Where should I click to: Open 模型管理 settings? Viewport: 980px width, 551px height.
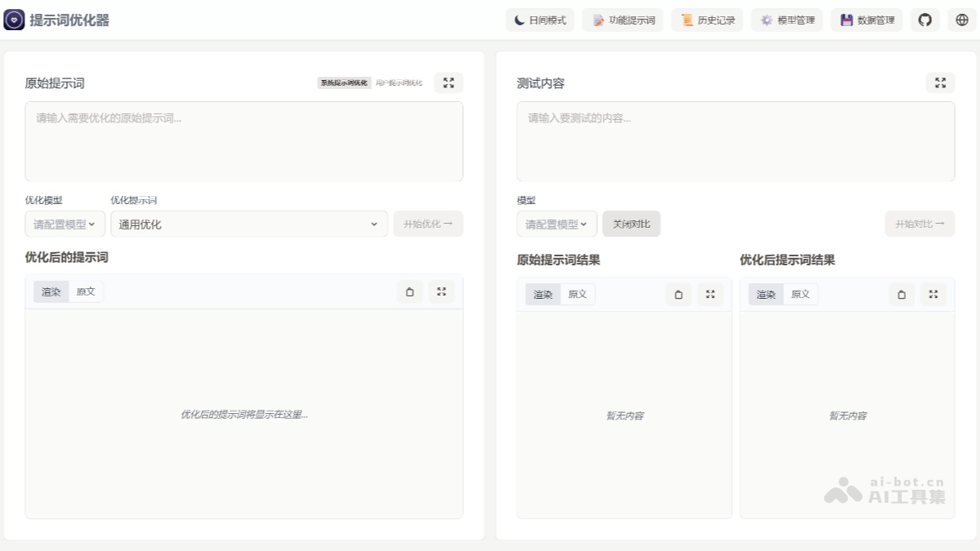pos(786,20)
